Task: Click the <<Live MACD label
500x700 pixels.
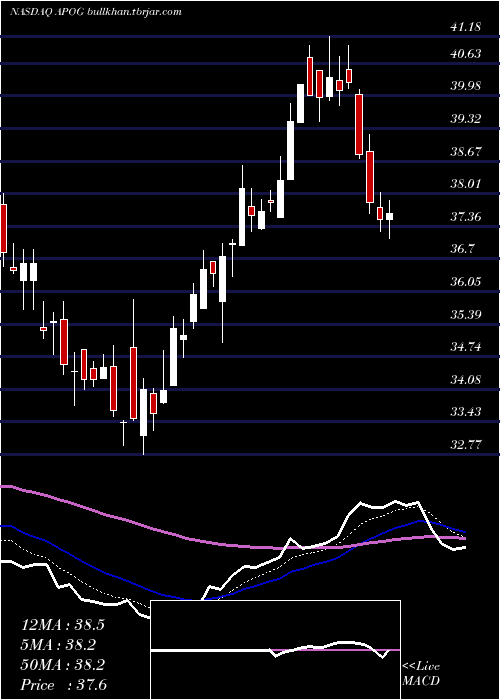Action: [421, 674]
